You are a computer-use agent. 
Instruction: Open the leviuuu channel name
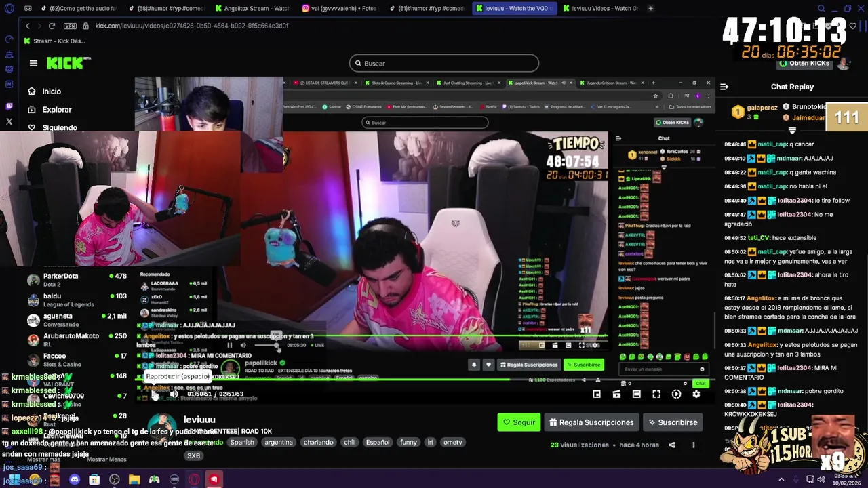199,420
